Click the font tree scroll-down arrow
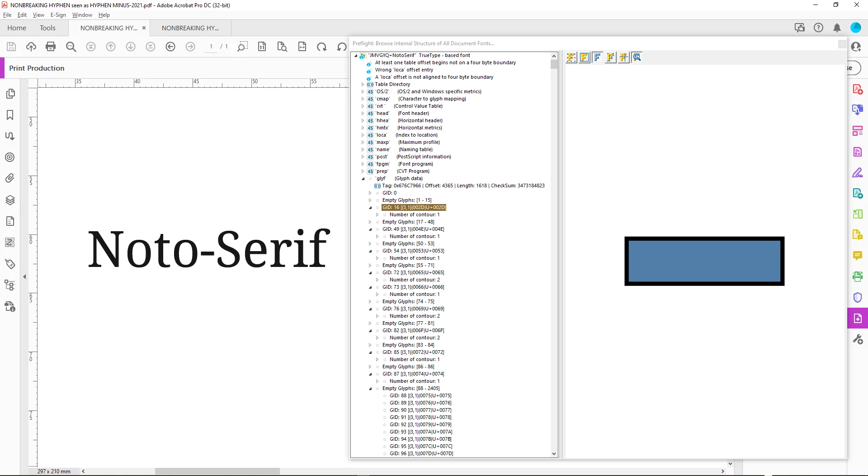This screenshot has width=868, height=476. point(554,454)
